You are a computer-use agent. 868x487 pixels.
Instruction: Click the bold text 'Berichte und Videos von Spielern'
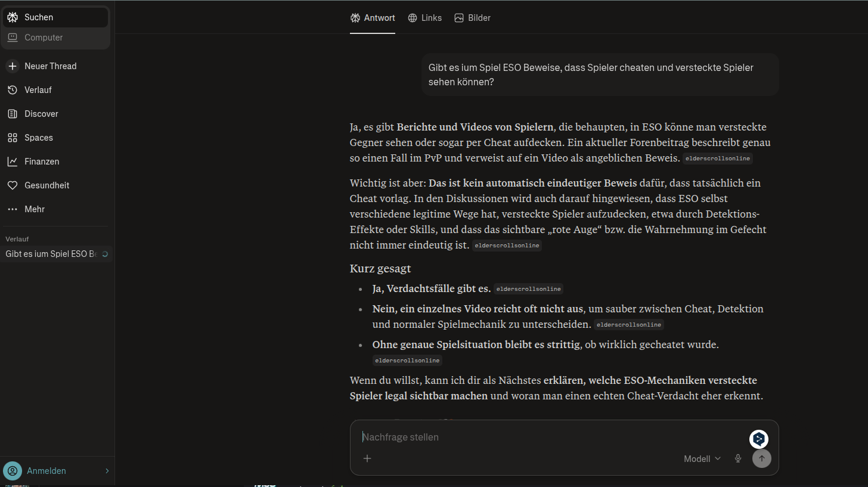(x=475, y=127)
